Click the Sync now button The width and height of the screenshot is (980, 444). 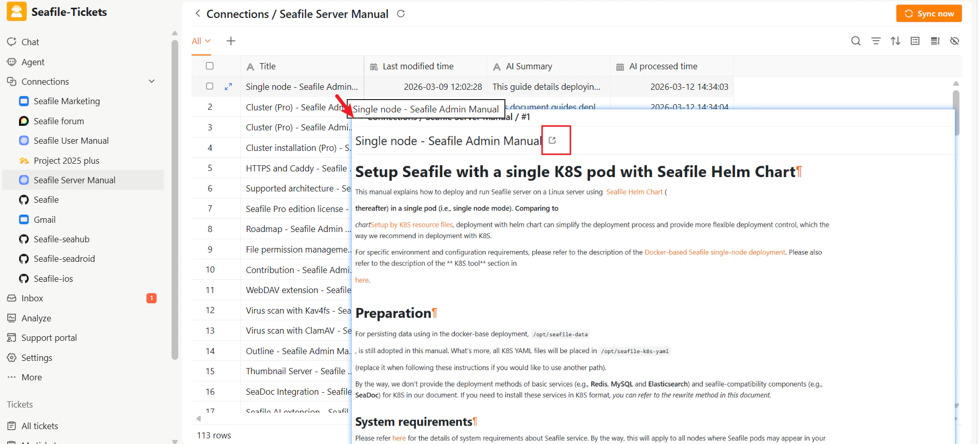[929, 13]
